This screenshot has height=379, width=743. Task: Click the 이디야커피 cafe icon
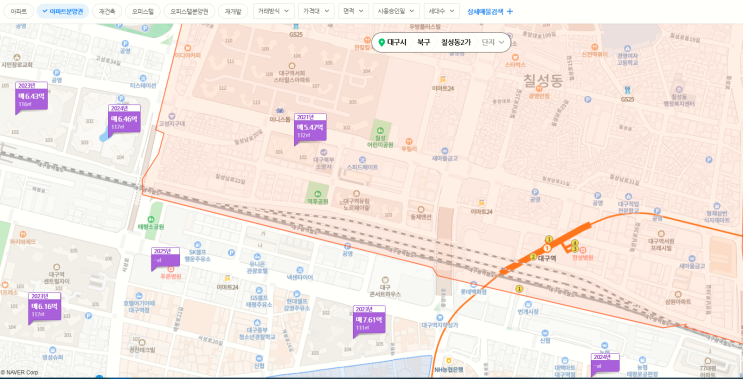pyautogui.click(x=188, y=48)
